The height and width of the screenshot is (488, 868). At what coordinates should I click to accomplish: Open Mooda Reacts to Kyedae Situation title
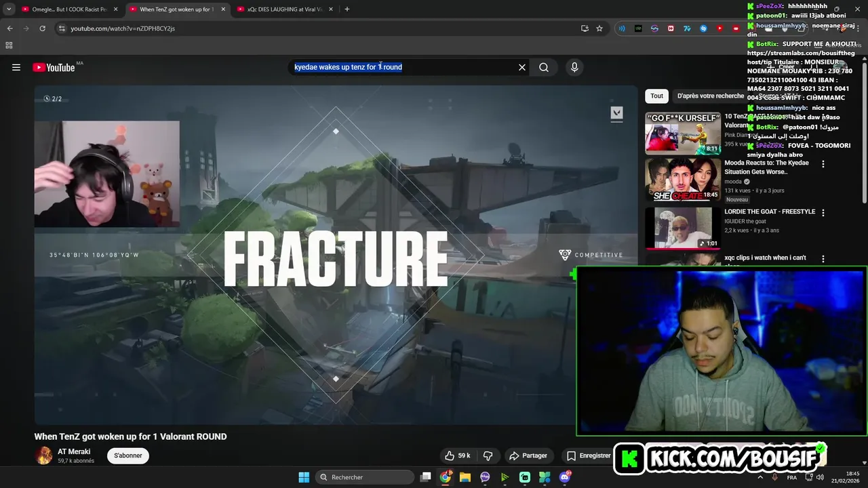click(766, 167)
